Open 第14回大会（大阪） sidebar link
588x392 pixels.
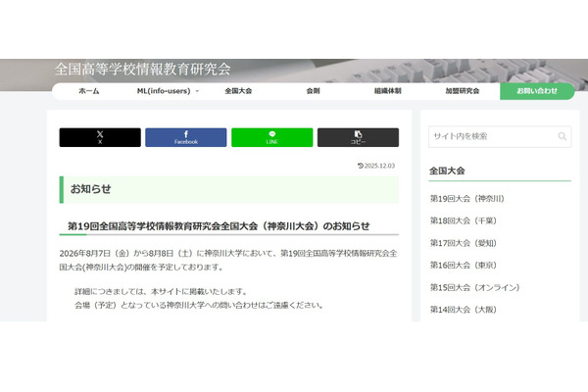coord(464,310)
